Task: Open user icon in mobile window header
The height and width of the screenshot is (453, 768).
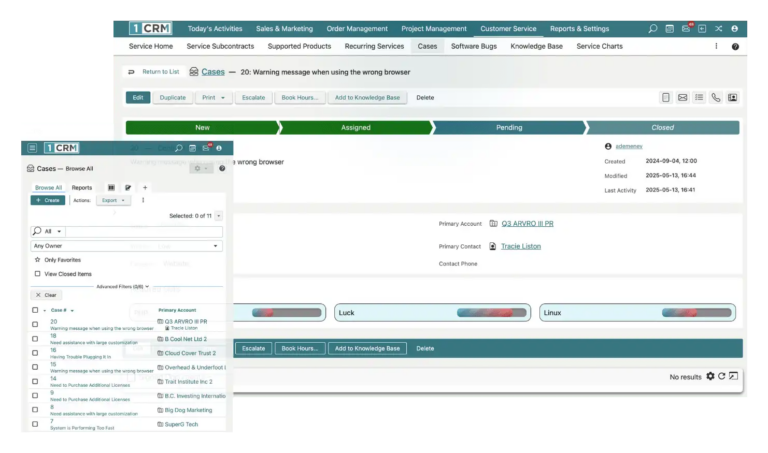Action: point(219,148)
